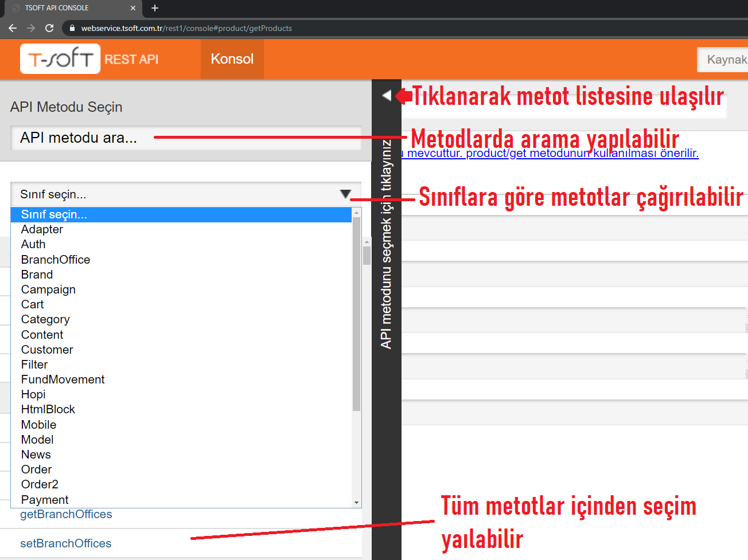The height and width of the screenshot is (560, 748).
Task: Close the TSOFT API CONSOLE tab
Action: tap(133, 8)
